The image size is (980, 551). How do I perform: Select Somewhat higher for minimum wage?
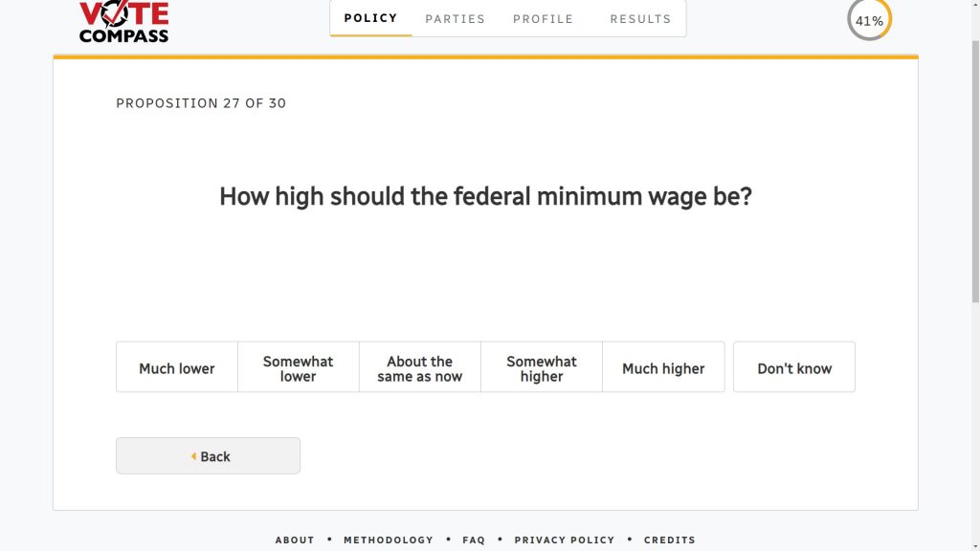tap(542, 368)
